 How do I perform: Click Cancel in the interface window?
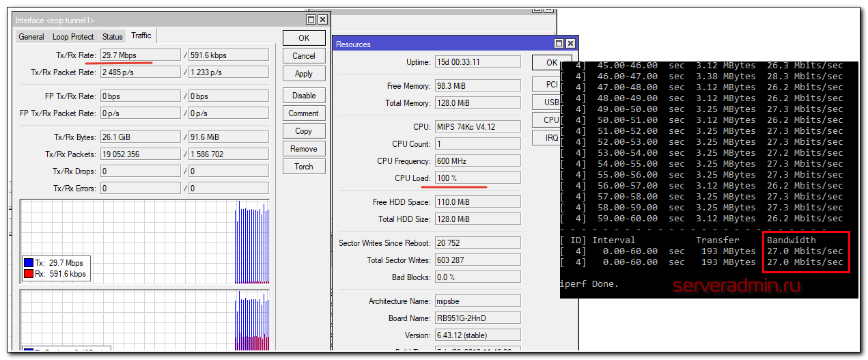[304, 56]
